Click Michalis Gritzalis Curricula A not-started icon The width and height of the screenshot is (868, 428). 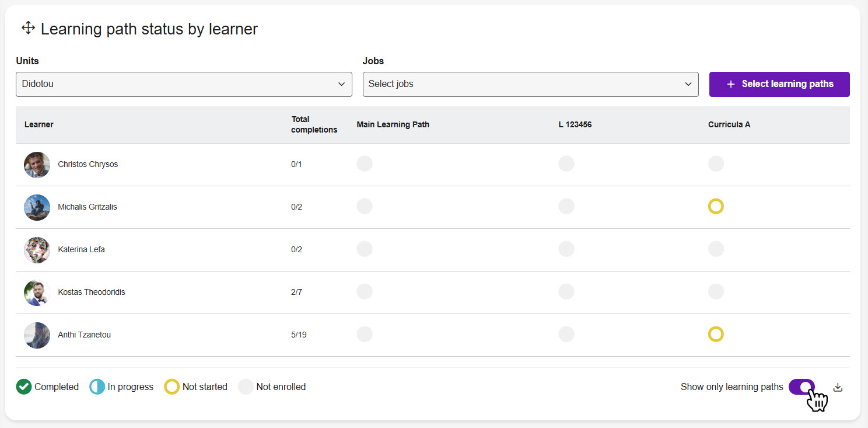(716, 206)
